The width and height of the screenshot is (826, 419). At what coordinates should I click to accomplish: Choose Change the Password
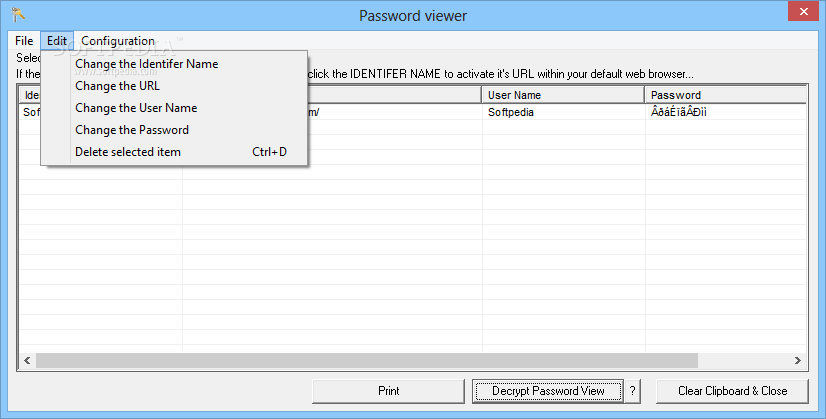(x=174, y=130)
